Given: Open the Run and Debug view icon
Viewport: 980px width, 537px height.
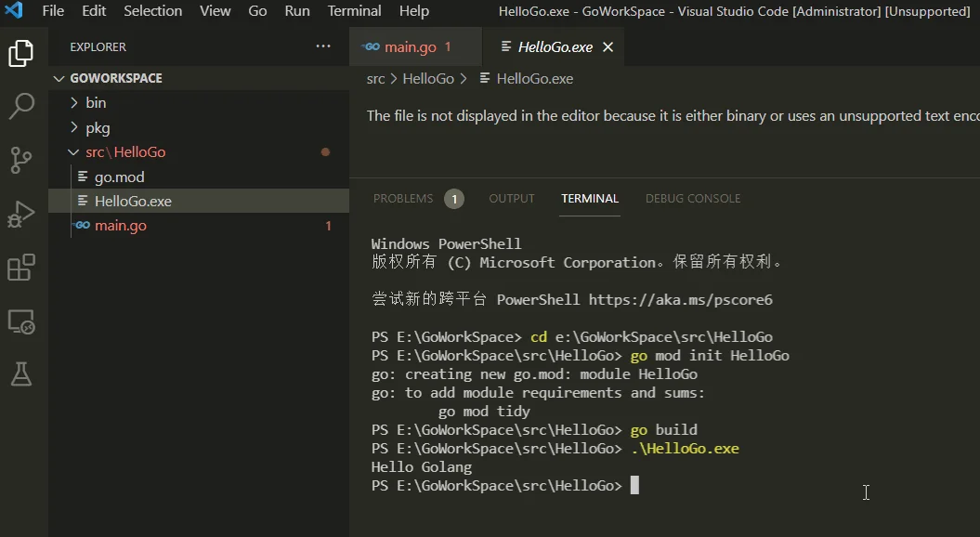Looking at the screenshot, I should 20,215.
